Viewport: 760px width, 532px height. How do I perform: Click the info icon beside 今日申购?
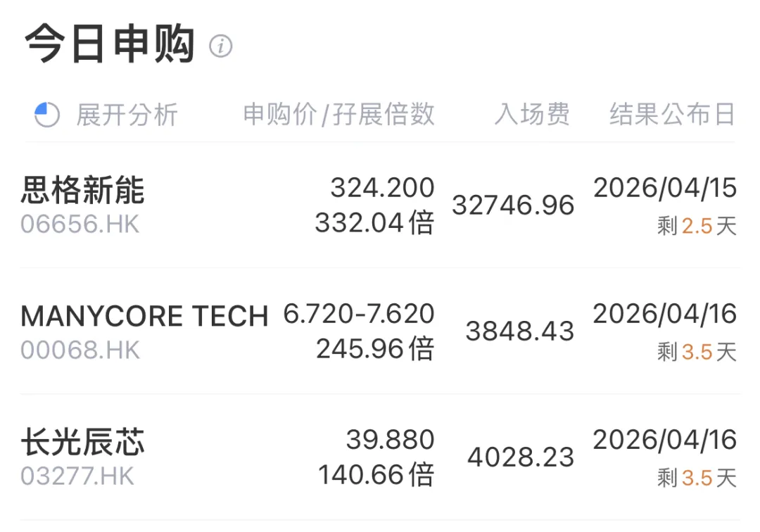(220, 47)
